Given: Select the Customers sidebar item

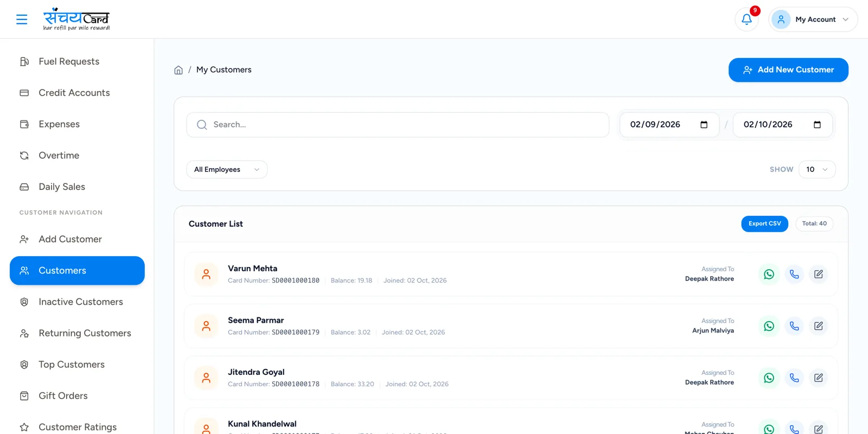Looking at the screenshot, I should pyautogui.click(x=77, y=271).
